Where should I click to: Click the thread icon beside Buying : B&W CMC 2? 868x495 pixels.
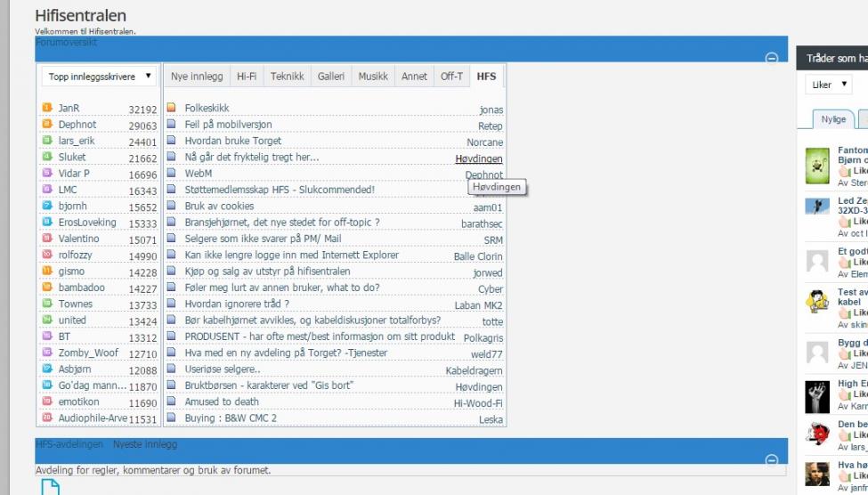tap(172, 418)
